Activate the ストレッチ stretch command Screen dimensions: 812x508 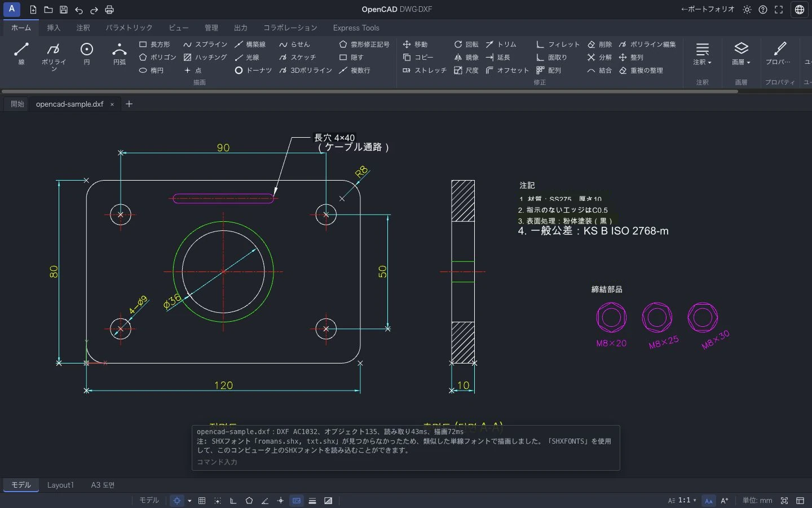(x=425, y=71)
